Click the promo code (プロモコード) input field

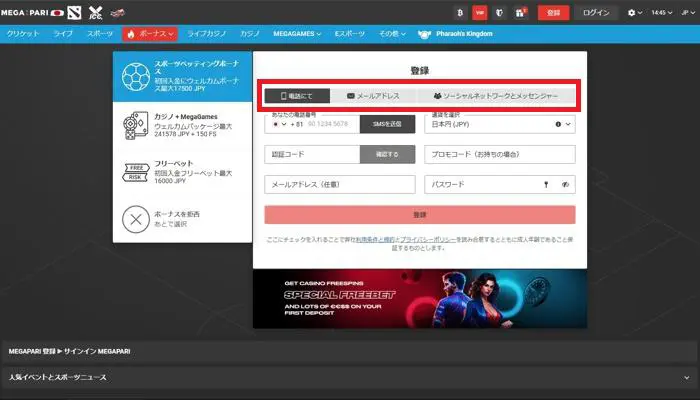point(499,155)
